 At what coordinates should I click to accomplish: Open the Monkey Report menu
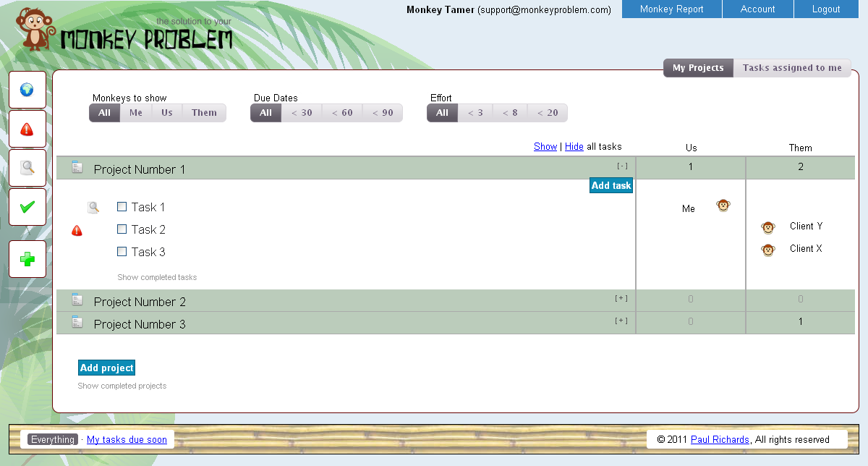(x=671, y=9)
